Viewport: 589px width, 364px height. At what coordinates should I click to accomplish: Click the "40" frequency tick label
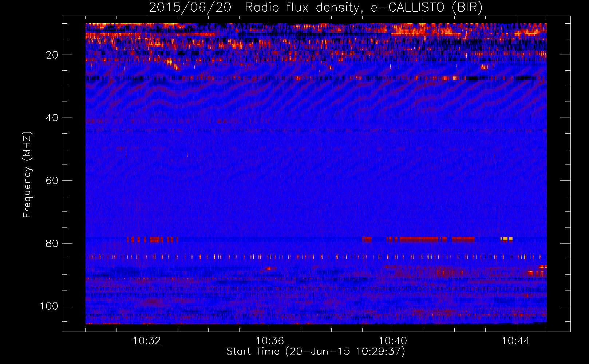pos(52,118)
